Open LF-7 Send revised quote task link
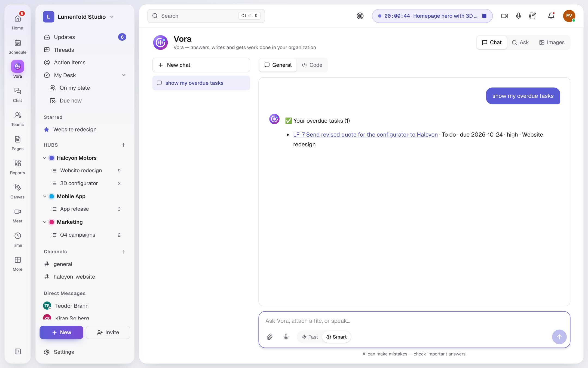Viewport: 588px width, 368px height. point(365,134)
